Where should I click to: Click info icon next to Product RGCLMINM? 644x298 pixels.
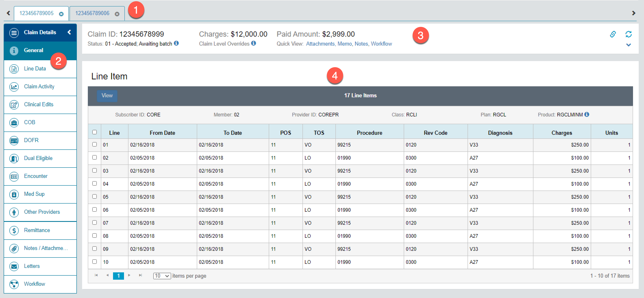tap(586, 114)
